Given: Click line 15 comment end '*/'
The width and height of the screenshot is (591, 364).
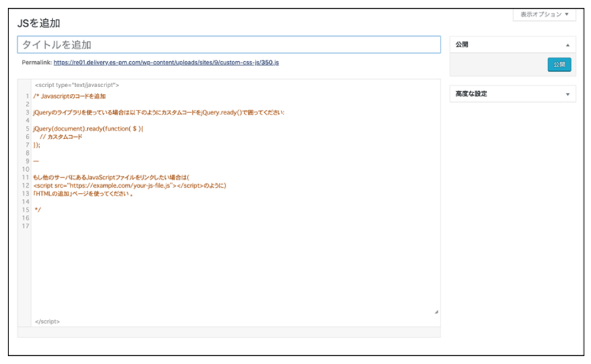Looking at the screenshot, I should point(37,210).
